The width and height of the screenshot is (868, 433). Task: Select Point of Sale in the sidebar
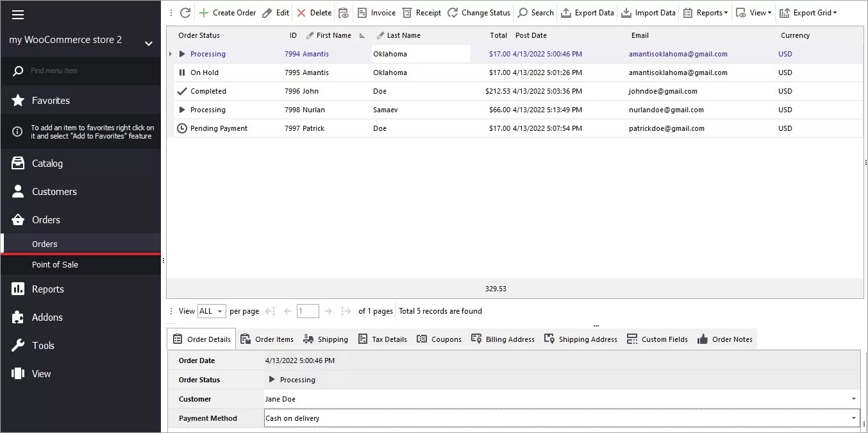pyautogui.click(x=55, y=264)
